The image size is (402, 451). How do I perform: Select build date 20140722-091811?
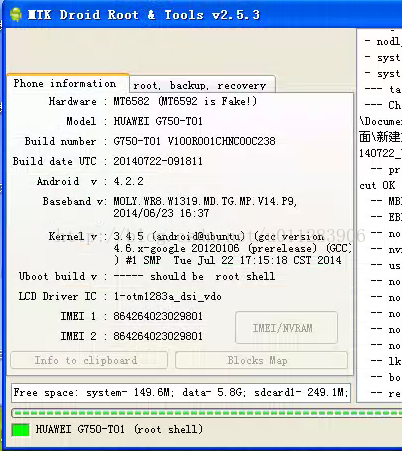tap(158, 161)
